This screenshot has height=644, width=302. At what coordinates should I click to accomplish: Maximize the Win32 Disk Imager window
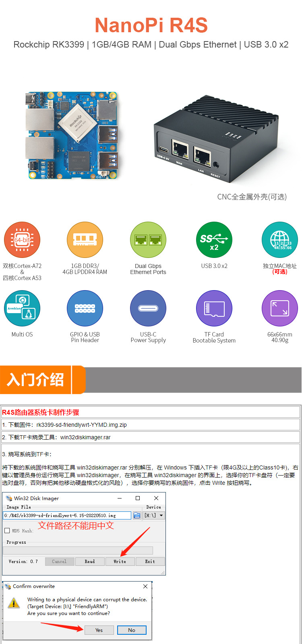pos(138,498)
